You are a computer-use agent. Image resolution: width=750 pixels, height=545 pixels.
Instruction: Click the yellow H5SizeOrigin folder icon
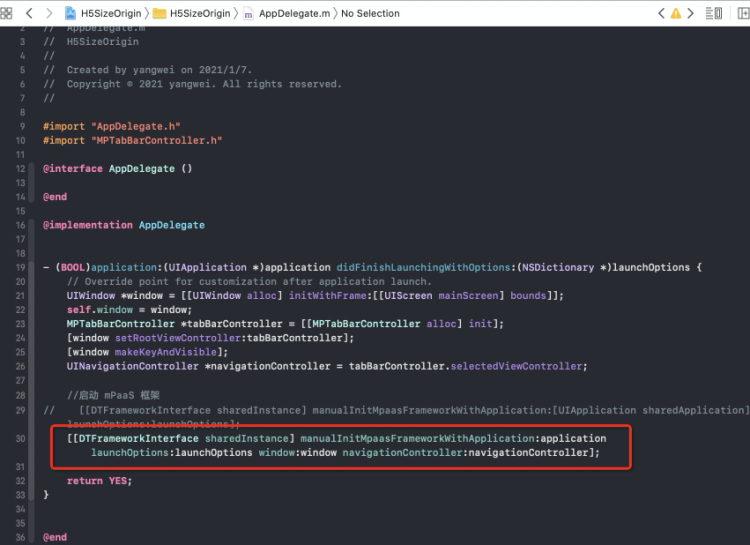click(159, 13)
